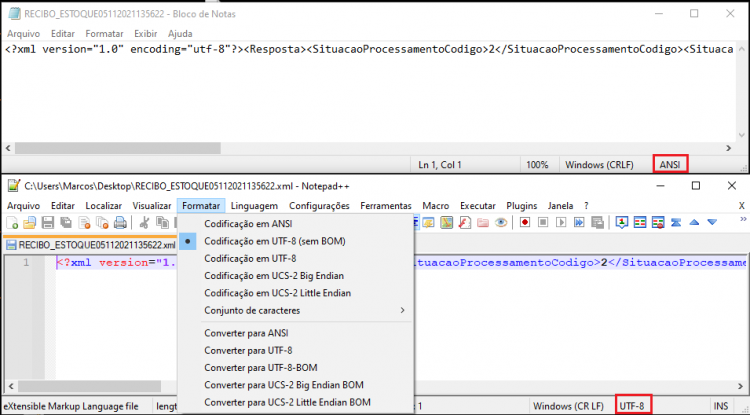Screen dimensions: 750x415
Task: Click Windows (CR LF) in Notepad++ status bar
Action: coord(568,406)
